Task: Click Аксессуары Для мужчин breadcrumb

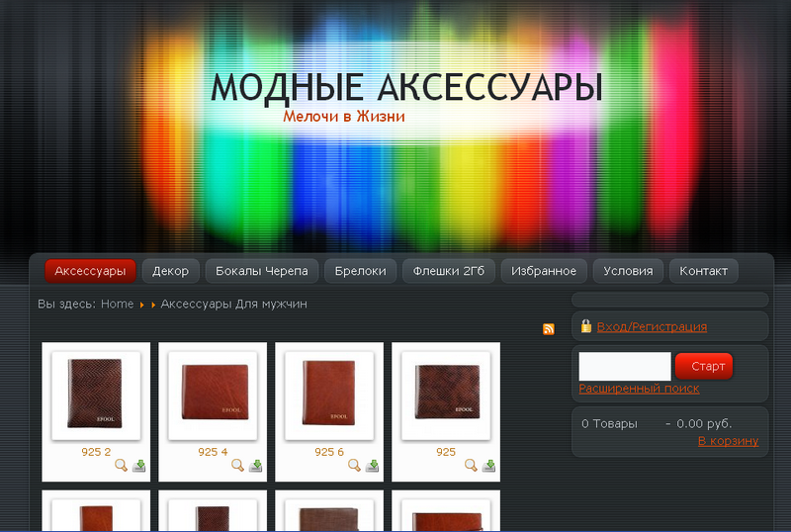Action: [x=233, y=304]
